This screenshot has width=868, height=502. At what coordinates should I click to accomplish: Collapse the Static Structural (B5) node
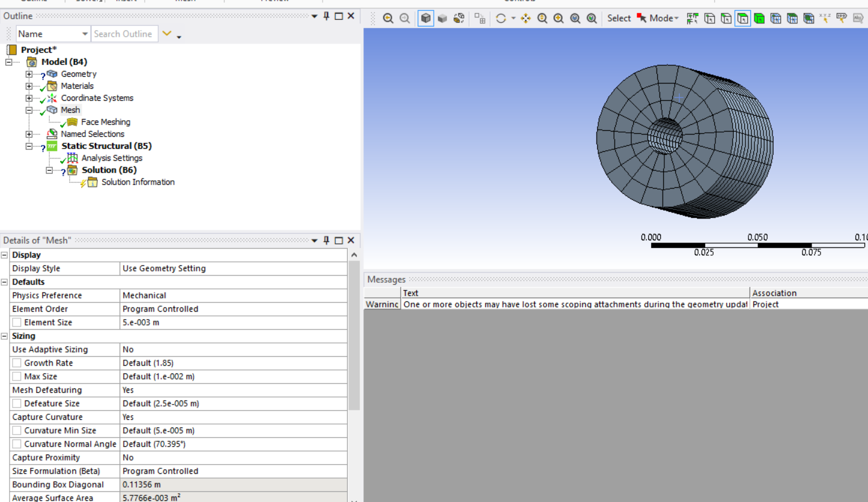pos(29,146)
